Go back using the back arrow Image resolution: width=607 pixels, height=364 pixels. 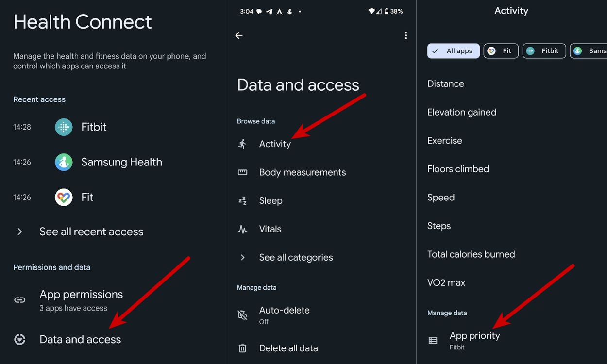point(238,35)
